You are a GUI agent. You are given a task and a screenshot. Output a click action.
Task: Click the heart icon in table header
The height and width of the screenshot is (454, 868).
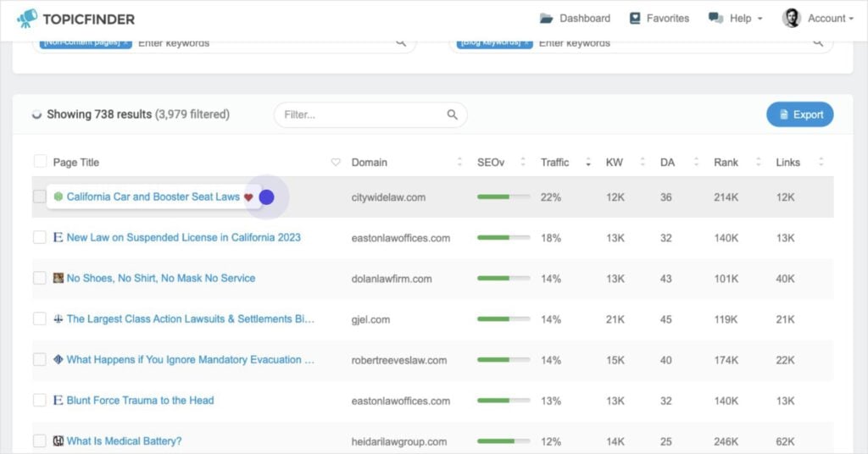(x=336, y=162)
